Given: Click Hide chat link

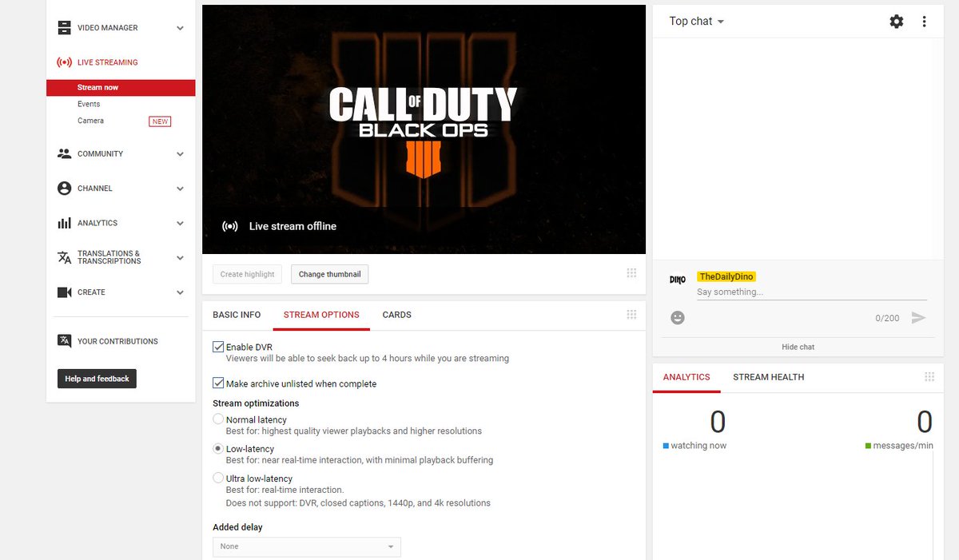Looking at the screenshot, I should point(798,347).
